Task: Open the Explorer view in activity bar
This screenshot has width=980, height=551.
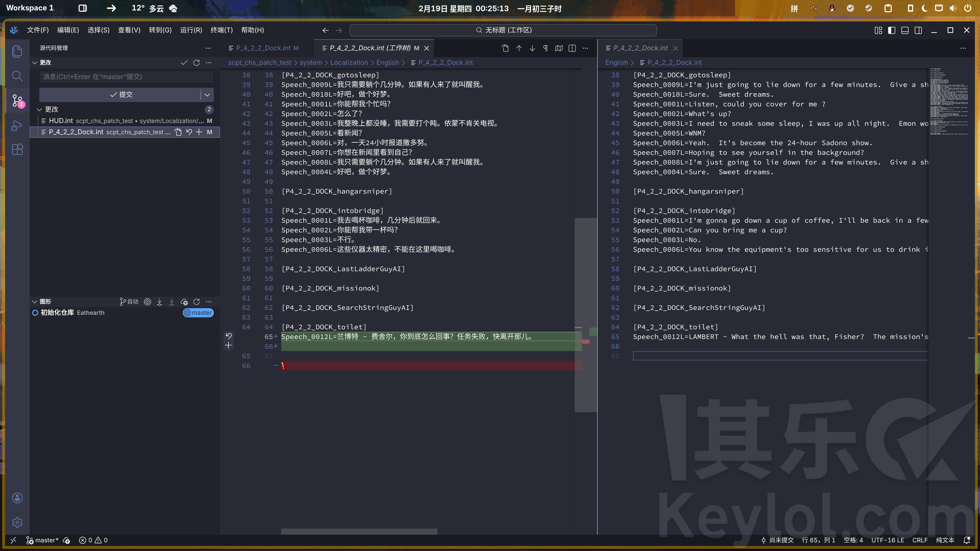Action: tap(17, 51)
